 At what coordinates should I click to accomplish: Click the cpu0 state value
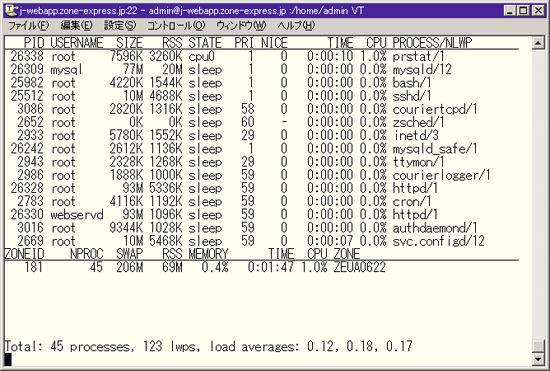pos(201,56)
